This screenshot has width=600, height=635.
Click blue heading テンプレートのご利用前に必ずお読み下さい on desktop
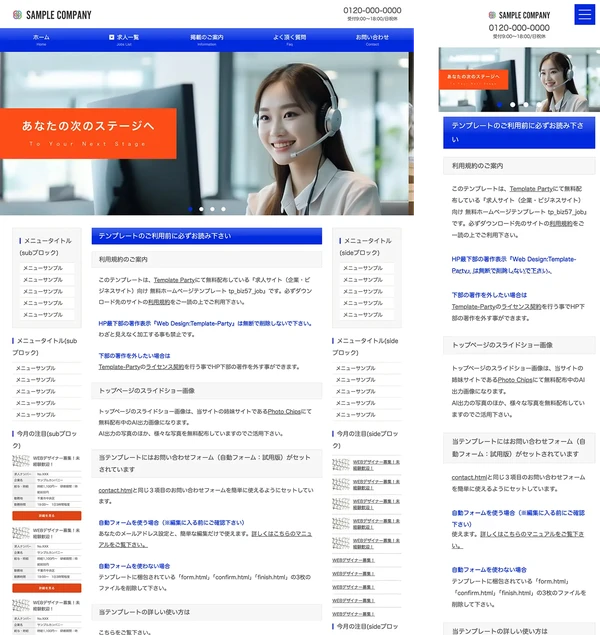(206, 236)
